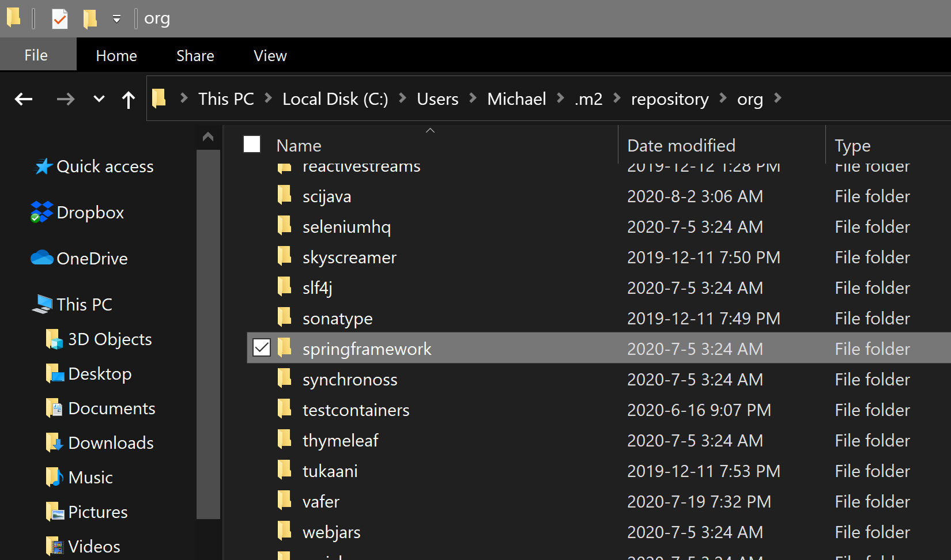The width and height of the screenshot is (951, 560).
Task: Expand chevron after Users in breadcrumb
Action: point(473,99)
